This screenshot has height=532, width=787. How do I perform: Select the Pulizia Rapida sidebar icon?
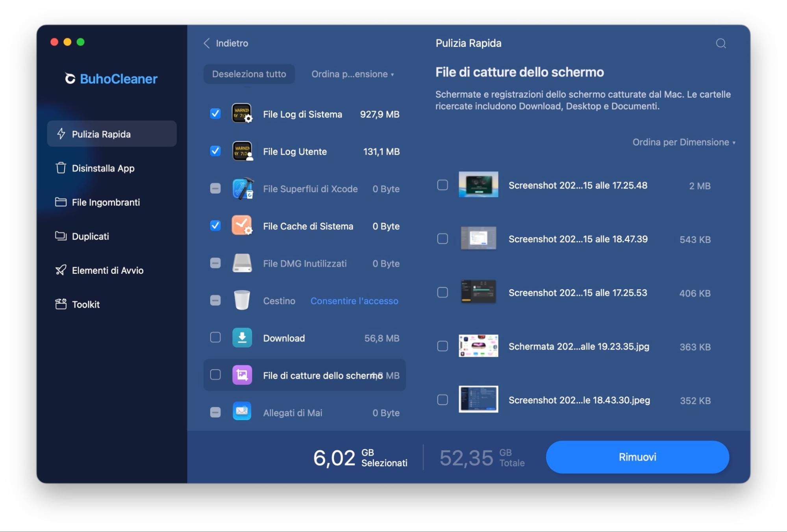coord(61,134)
